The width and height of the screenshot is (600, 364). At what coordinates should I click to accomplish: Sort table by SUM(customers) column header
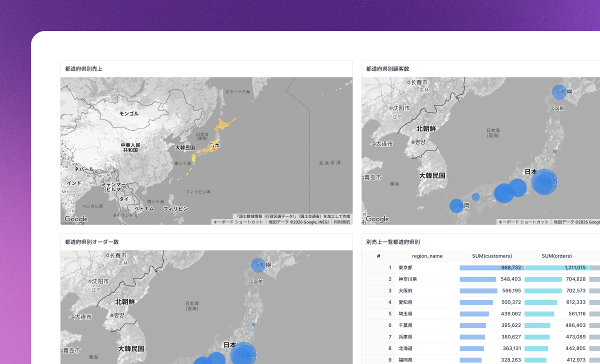[x=492, y=256]
